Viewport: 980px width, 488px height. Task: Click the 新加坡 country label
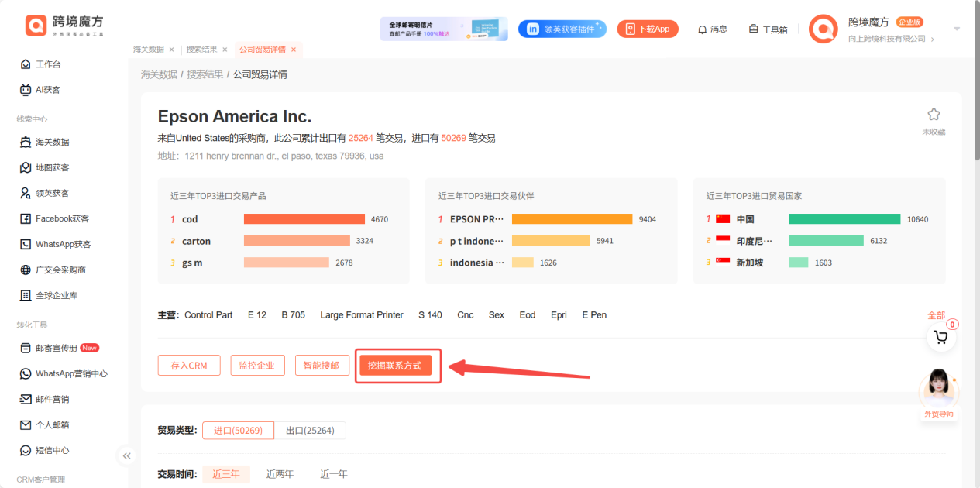750,263
